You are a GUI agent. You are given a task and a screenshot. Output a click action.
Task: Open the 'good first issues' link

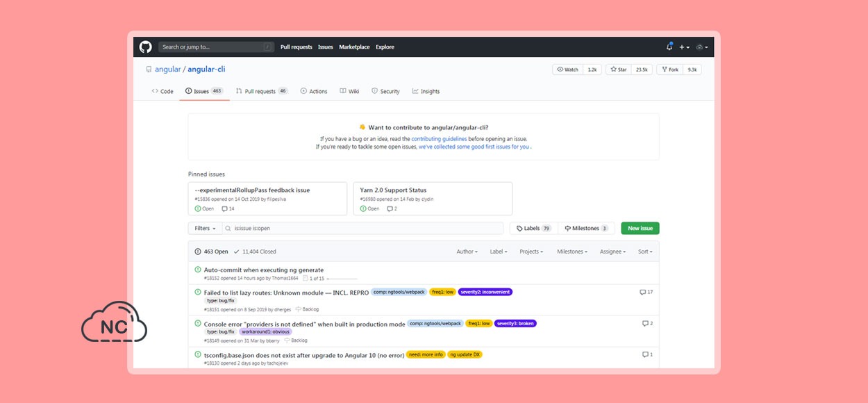pyautogui.click(x=474, y=147)
